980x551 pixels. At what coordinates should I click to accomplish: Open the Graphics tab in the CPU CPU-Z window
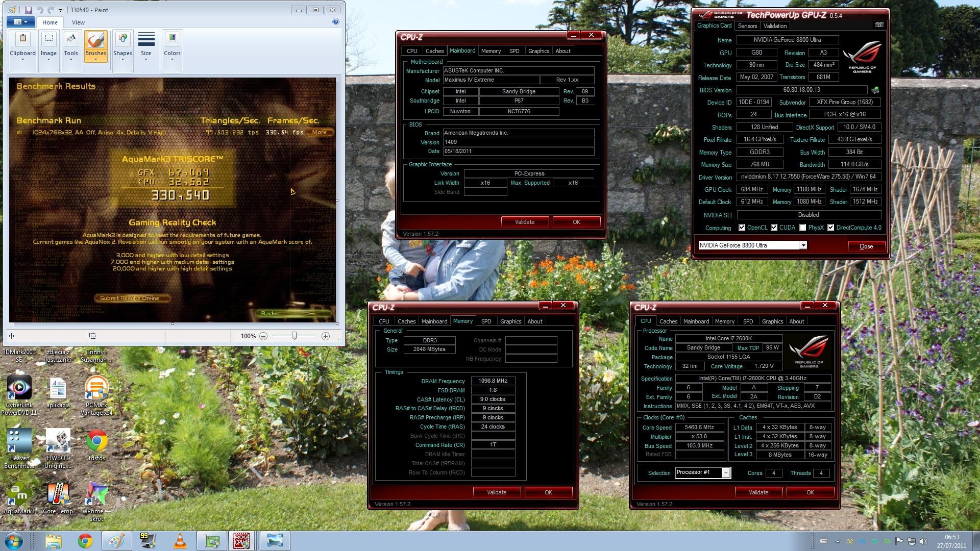pos(772,321)
